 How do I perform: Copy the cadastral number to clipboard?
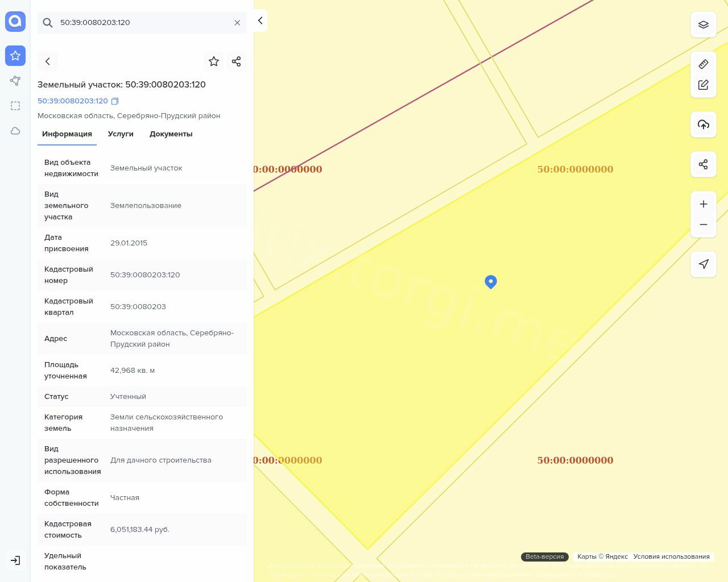[115, 101]
